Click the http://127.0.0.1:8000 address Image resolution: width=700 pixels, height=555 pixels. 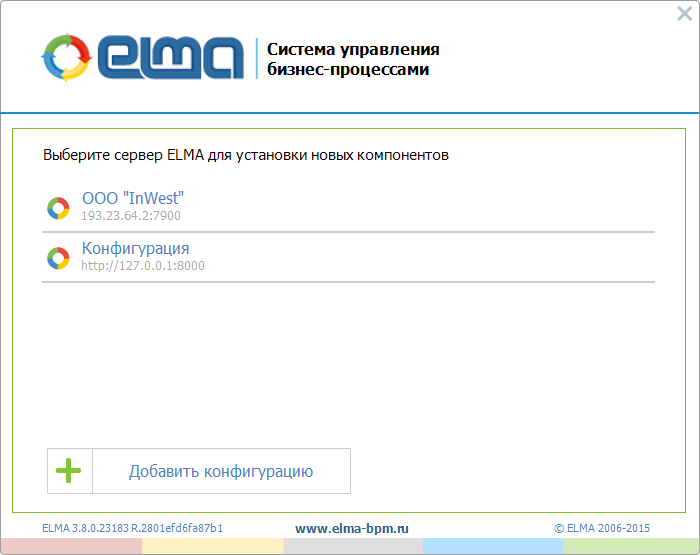click(x=142, y=265)
